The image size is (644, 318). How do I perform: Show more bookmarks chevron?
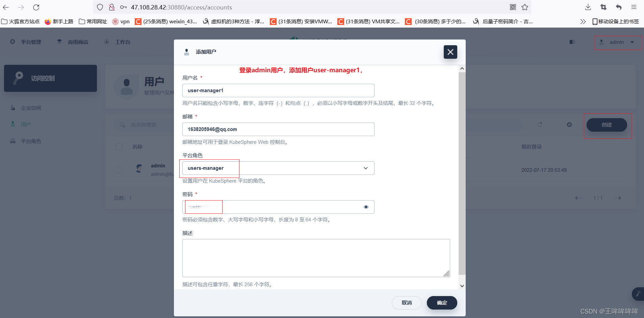coord(583,22)
